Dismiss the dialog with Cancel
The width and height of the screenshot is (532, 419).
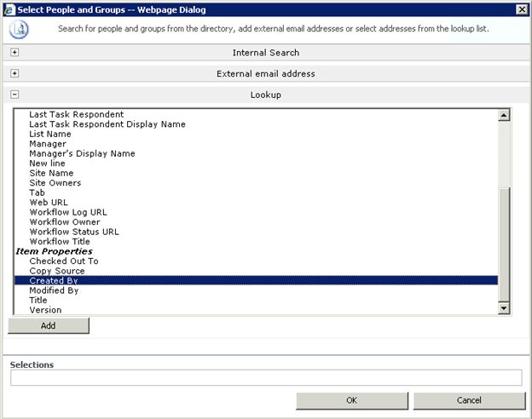click(x=469, y=401)
